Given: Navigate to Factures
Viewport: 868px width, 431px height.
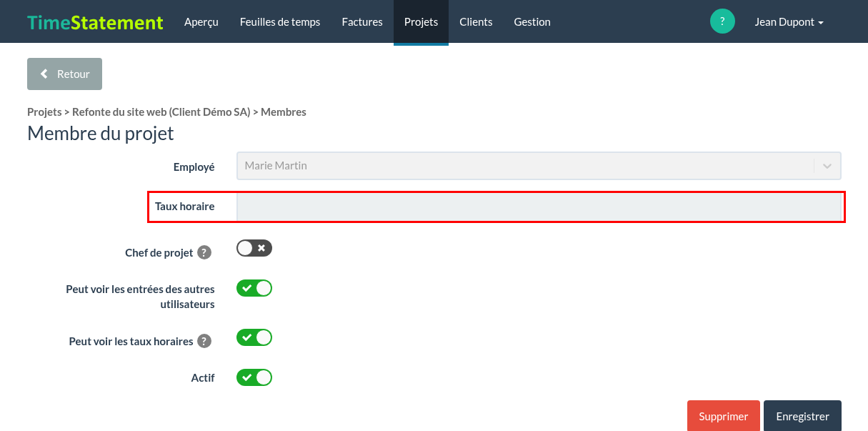Looking at the screenshot, I should coord(362,22).
